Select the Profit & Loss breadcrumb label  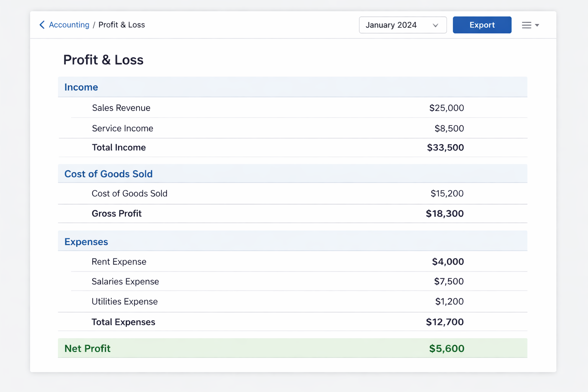click(x=121, y=24)
